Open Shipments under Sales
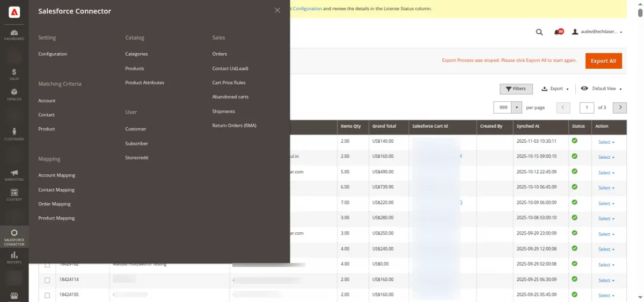 pos(224,112)
